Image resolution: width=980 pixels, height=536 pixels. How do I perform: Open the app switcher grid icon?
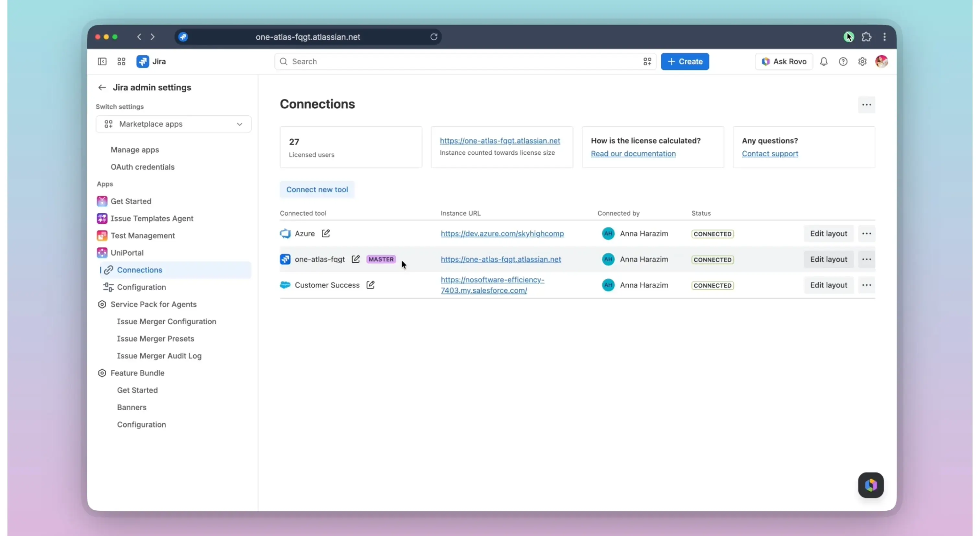121,61
